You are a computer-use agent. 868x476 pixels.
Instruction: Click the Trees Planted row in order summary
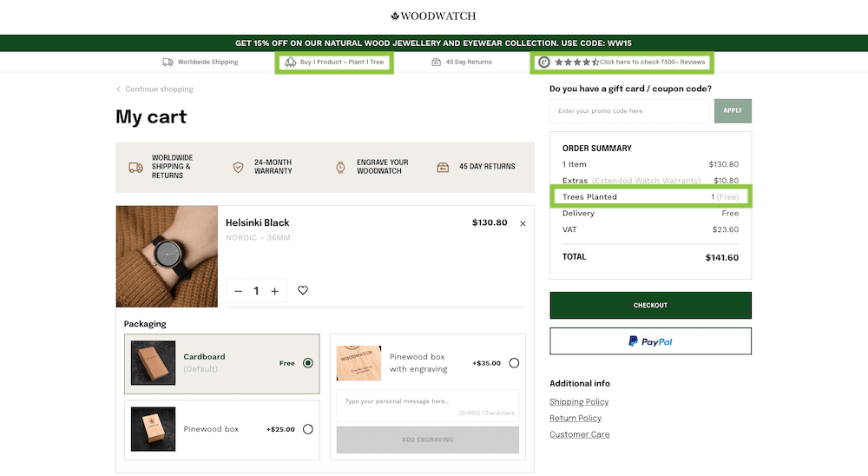650,196
